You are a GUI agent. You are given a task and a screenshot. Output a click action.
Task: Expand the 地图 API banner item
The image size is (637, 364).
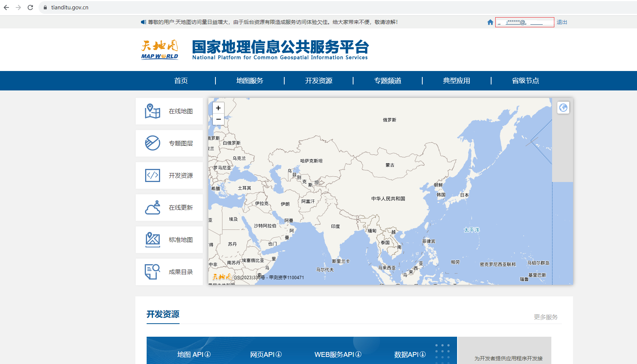194,354
